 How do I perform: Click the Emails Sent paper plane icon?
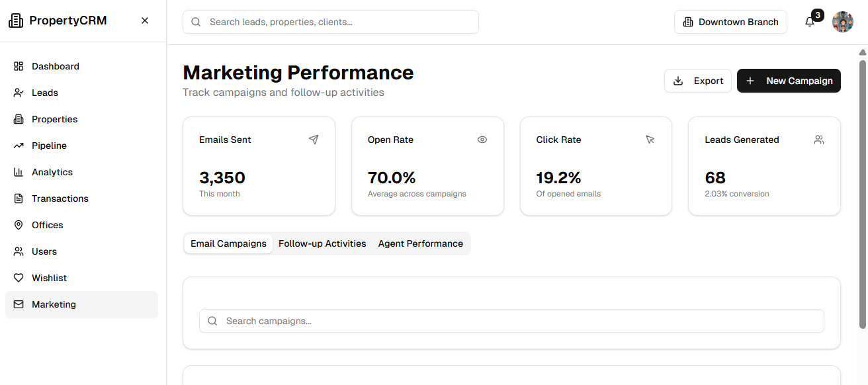tap(314, 140)
